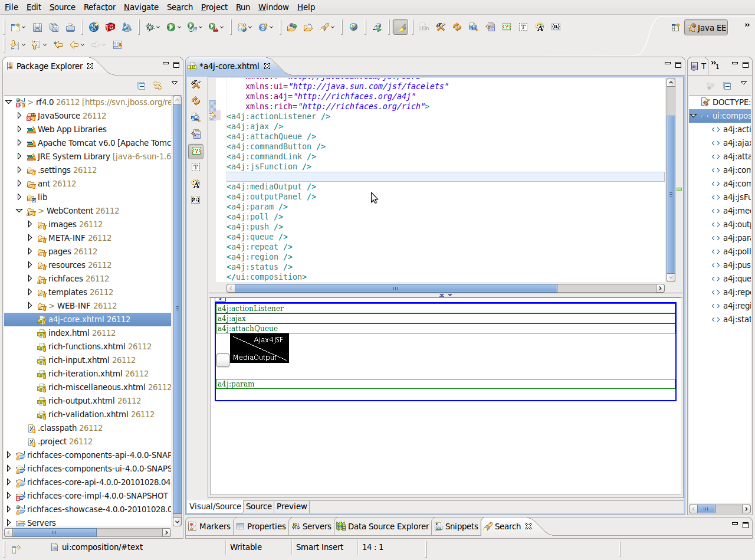Open Preferences icon in editor's vertical toolbar

196,85
